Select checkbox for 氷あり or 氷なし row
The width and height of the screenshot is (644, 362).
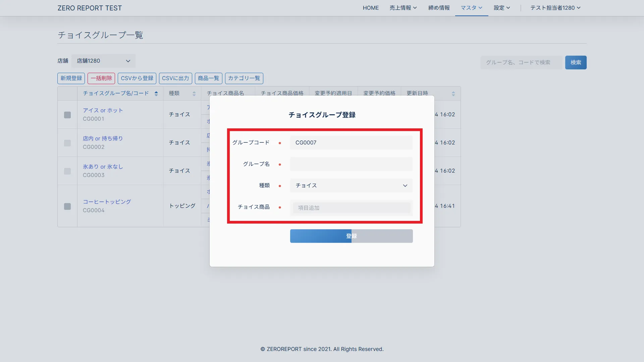[x=67, y=171]
